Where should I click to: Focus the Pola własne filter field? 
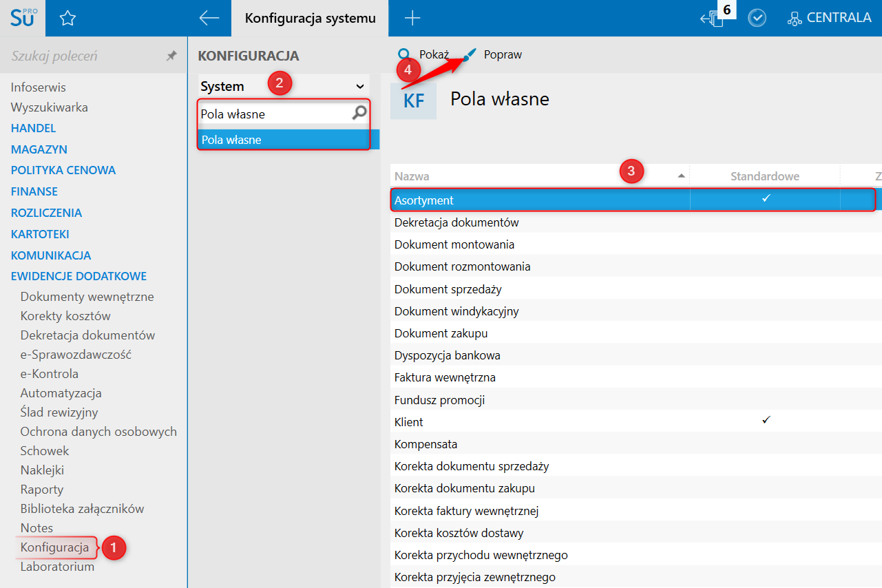click(275, 114)
